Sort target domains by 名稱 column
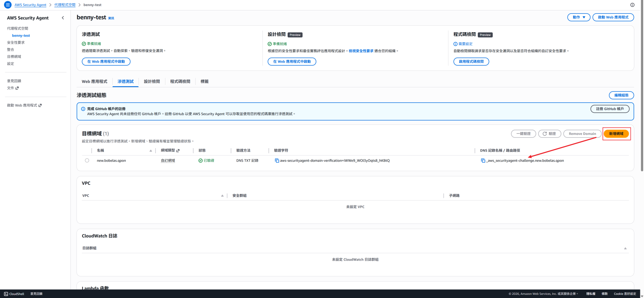The width and height of the screenshot is (644, 298). click(x=151, y=151)
